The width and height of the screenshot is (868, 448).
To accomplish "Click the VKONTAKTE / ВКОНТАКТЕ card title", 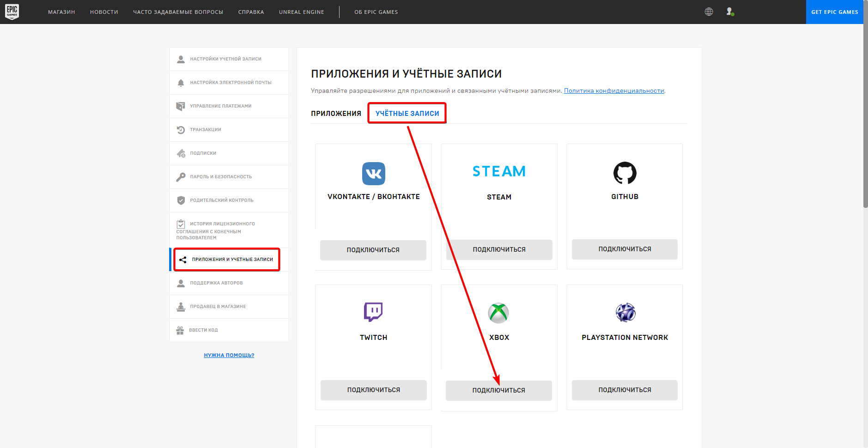I will pyautogui.click(x=374, y=197).
